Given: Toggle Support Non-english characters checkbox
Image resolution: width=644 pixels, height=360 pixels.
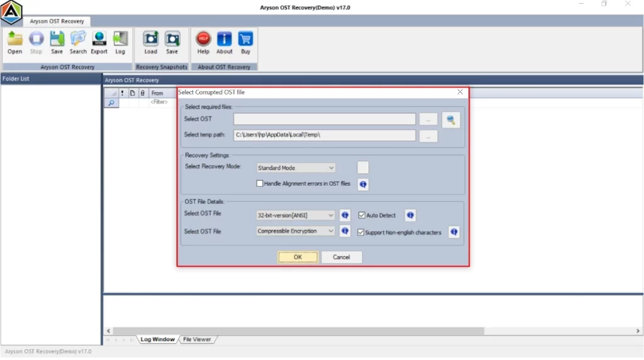Looking at the screenshot, I should tap(360, 233).
